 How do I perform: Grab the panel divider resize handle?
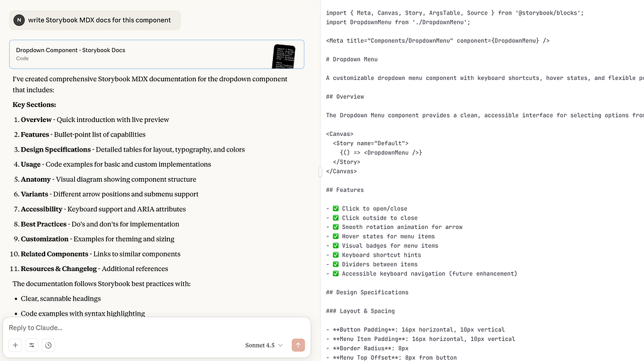point(319,172)
